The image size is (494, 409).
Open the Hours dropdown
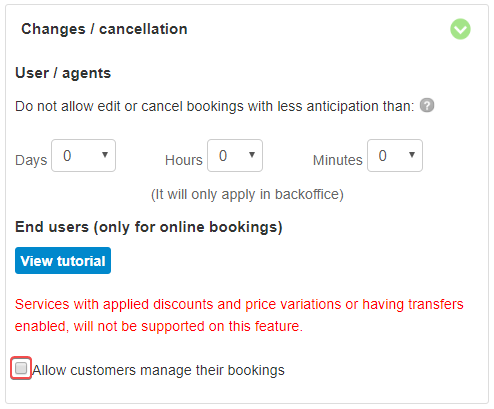[235, 156]
